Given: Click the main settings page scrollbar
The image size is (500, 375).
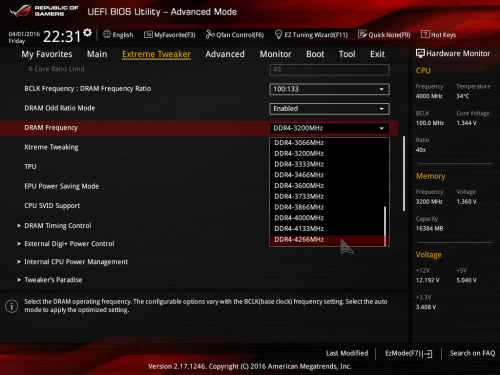Looking at the screenshot, I should point(404,173).
